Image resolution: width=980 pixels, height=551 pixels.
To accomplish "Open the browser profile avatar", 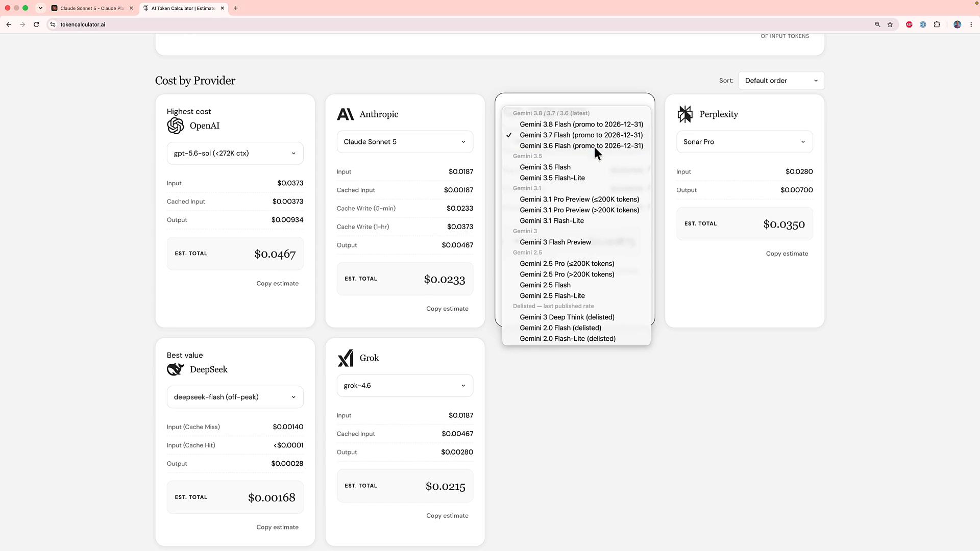I will coord(958,24).
